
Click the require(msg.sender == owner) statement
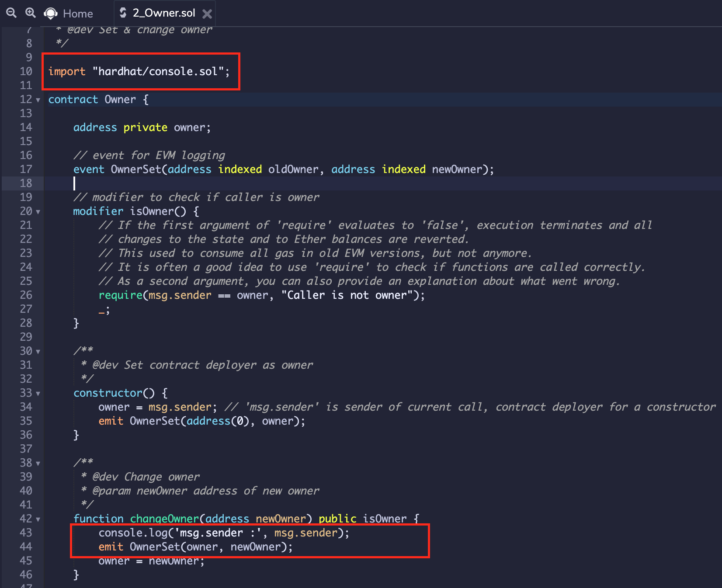(262, 295)
